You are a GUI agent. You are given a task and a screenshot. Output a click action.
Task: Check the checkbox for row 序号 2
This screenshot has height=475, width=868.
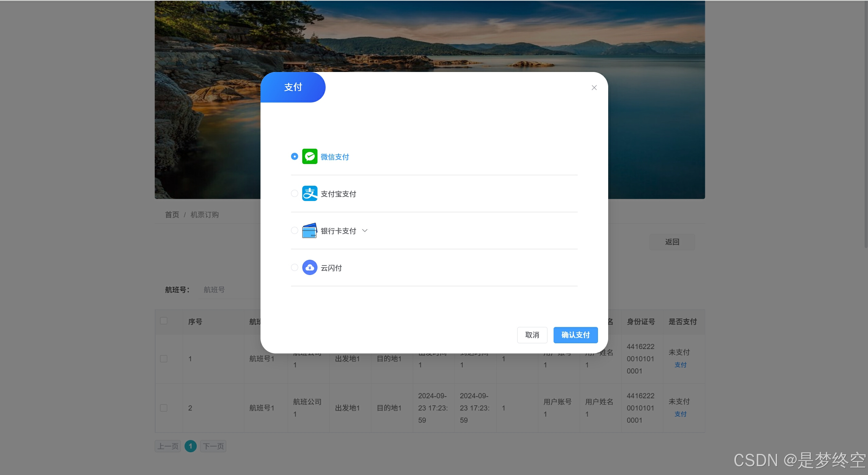click(x=163, y=408)
